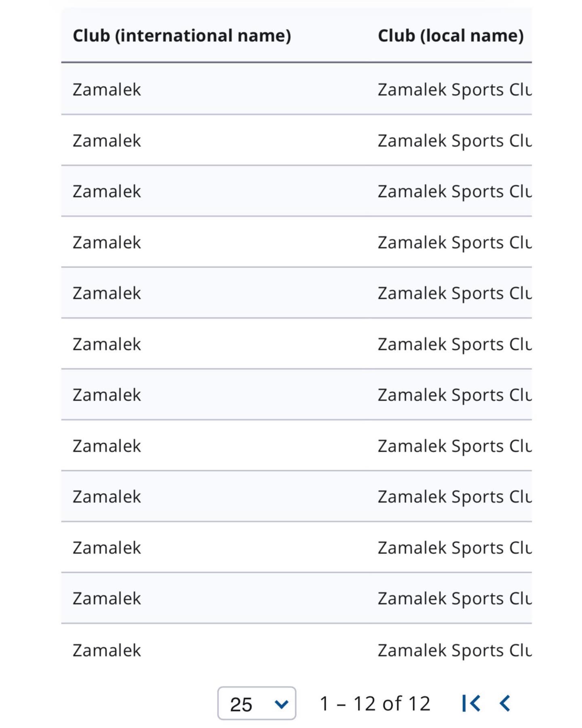The width and height of the screenshot is (582, 728).
Task: Select the eighth row's Zamalek international name
Action: click(x=107, y=446)
